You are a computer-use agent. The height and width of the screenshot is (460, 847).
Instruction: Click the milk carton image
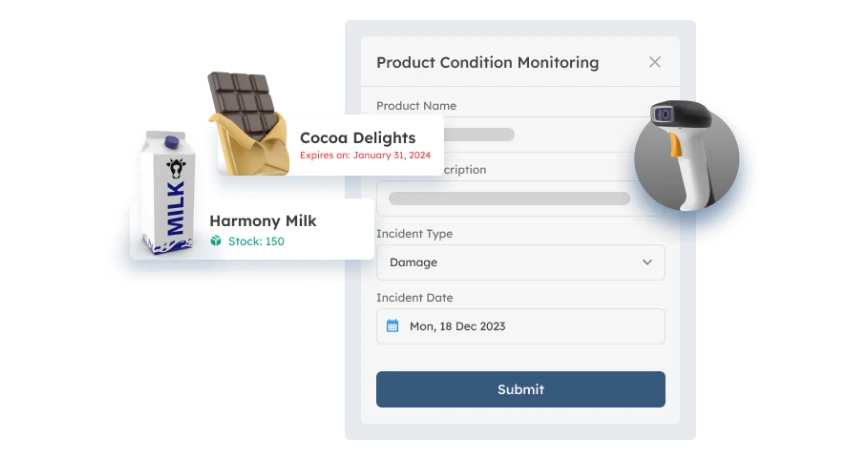point(168,194)
